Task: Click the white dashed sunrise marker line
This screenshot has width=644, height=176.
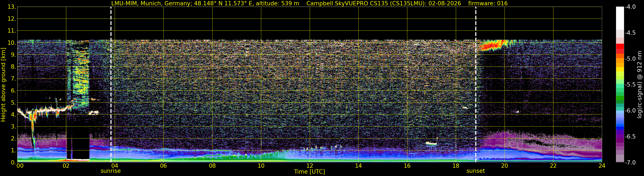Action: coord(111,85)
